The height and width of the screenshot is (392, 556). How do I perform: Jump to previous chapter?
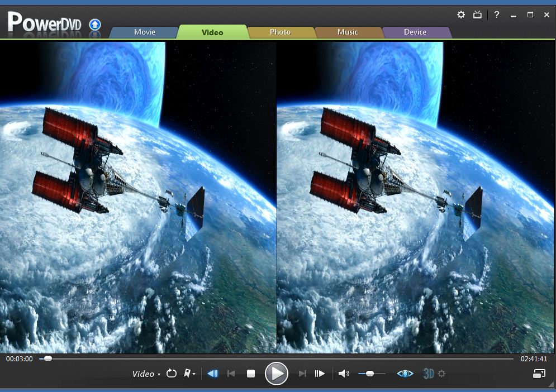(231, 374)
